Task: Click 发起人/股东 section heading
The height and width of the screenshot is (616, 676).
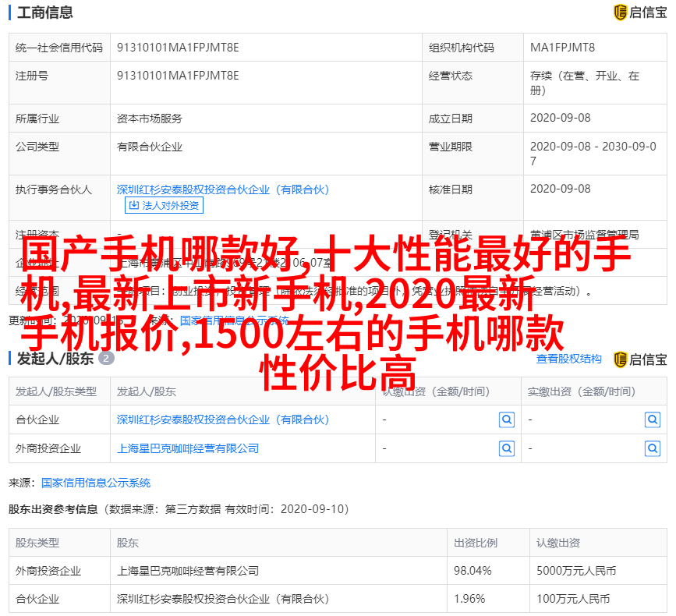Action: [55, 358]
